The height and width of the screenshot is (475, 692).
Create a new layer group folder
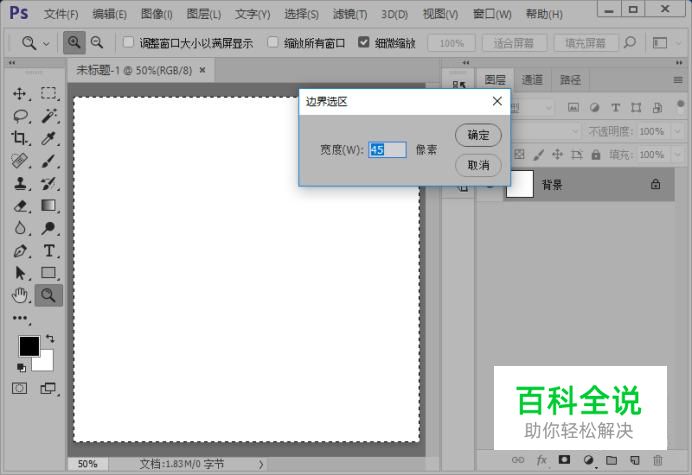tap(611, 460)
